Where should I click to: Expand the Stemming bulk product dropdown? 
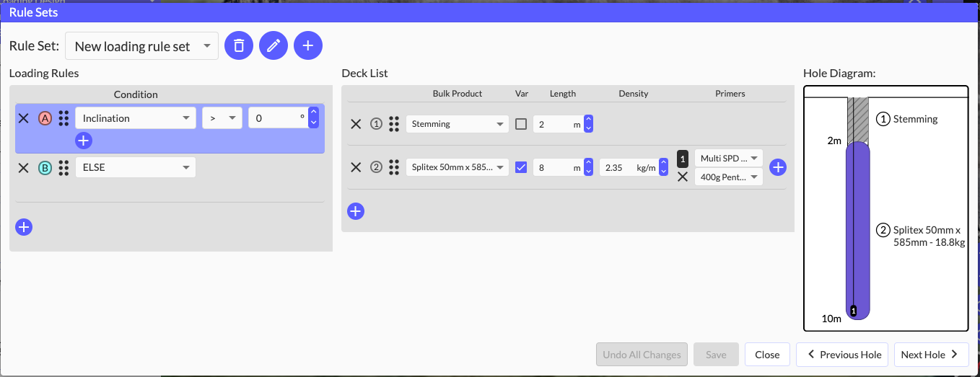[x=457, y=124]
